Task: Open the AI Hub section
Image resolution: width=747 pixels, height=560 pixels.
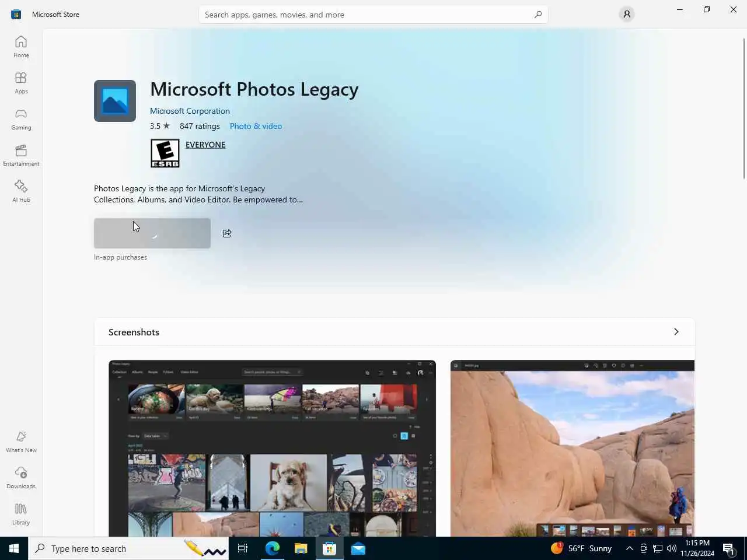Action: [21, 191]
